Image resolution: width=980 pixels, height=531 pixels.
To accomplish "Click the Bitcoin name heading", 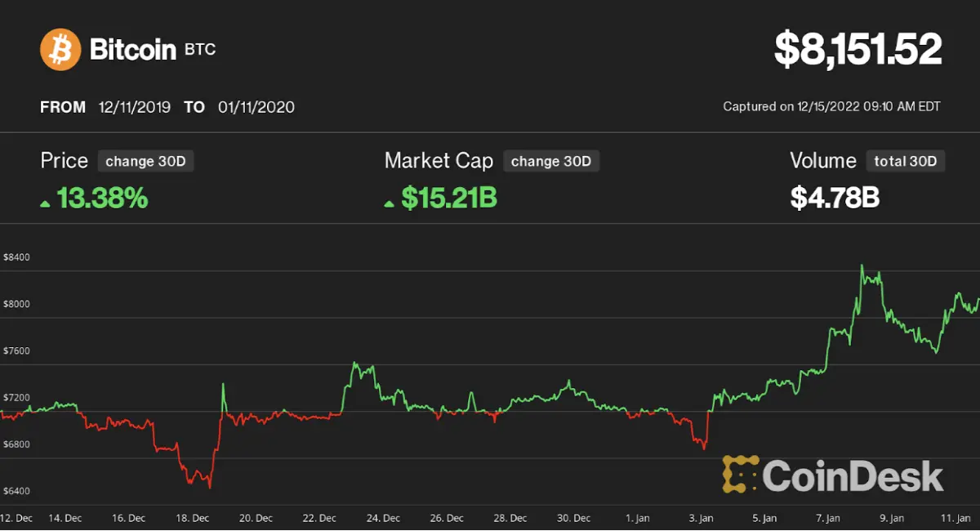I will pos(132,50).
